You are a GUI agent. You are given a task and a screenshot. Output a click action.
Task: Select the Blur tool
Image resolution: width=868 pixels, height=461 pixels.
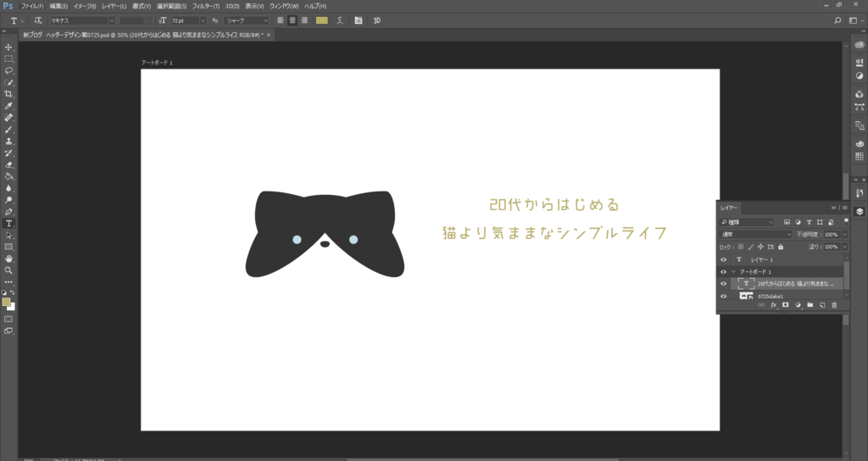coord(8,188)
